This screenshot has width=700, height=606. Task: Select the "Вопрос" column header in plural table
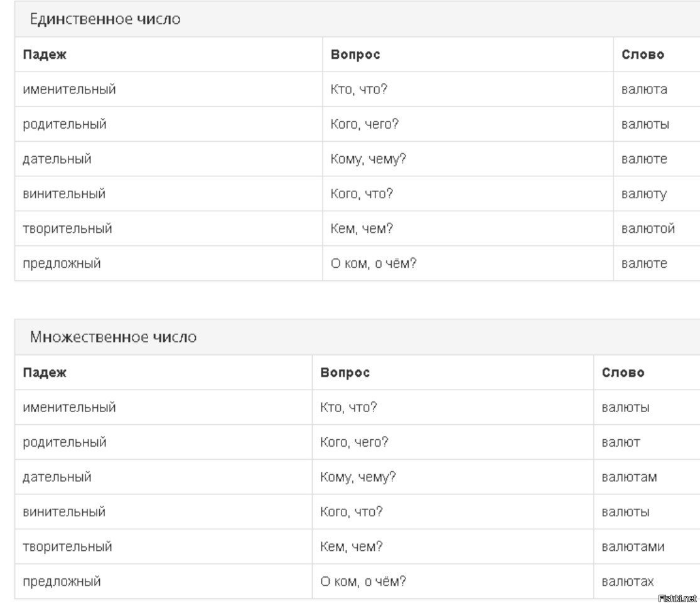(345, 373)
